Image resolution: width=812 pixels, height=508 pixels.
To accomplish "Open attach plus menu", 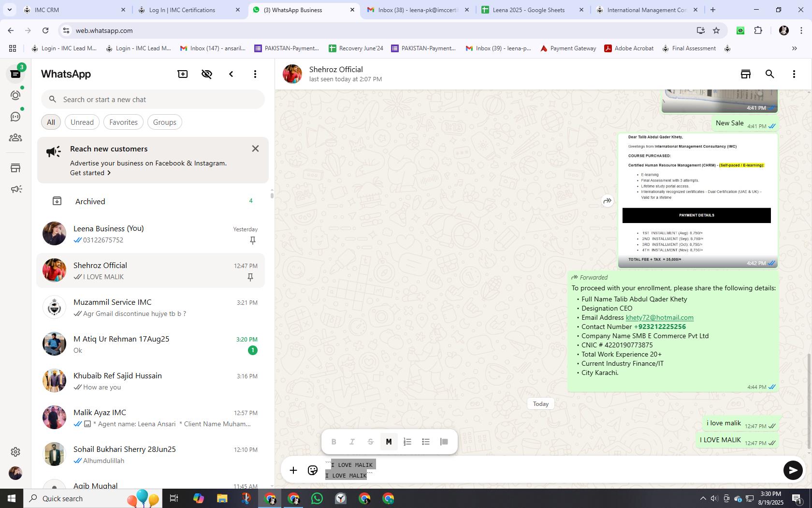I will pyautogui.click(x=293, y=470).
